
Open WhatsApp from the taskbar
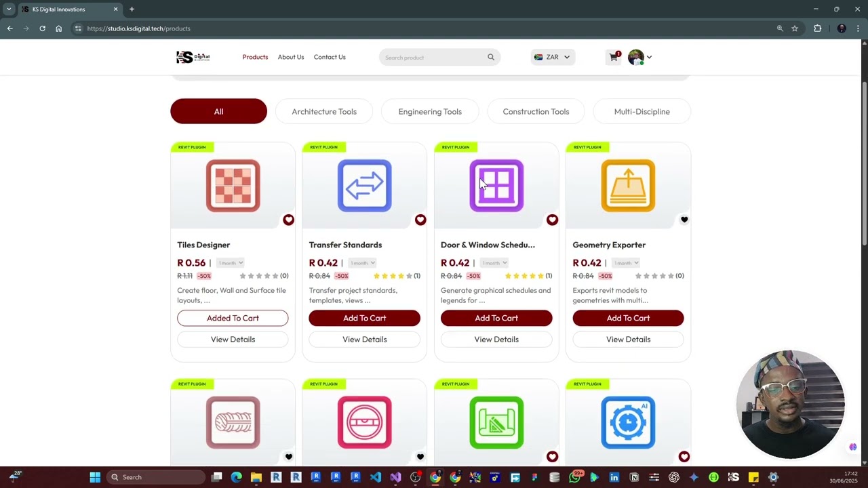[574, 477]
